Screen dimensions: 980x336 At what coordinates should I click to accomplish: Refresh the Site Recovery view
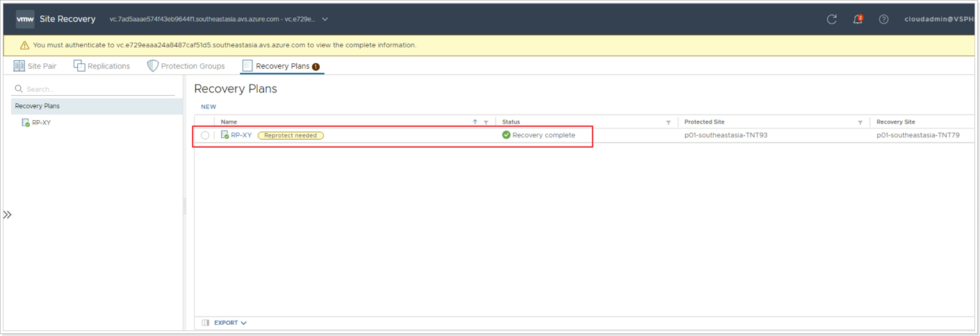point(831,19)
